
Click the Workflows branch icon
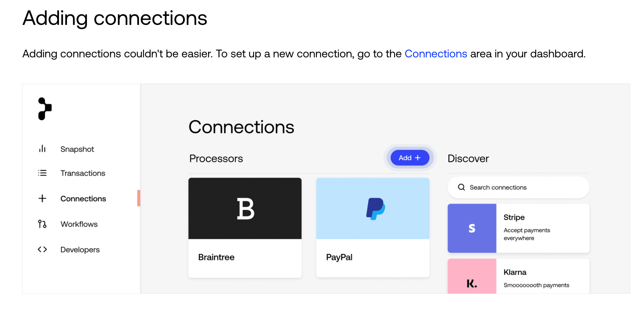42,224
